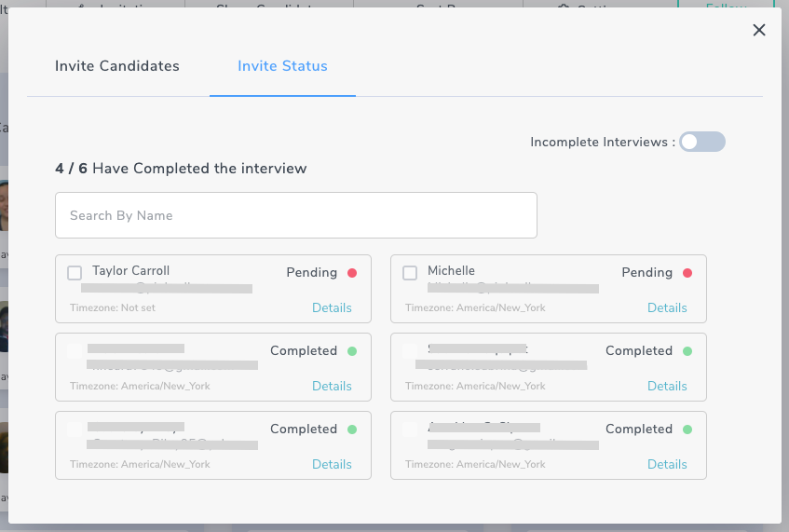Click the red Pending dot for Michelle
Image resolution: width=789 pixels, height=532 pixels.
(x=687, y=273)
